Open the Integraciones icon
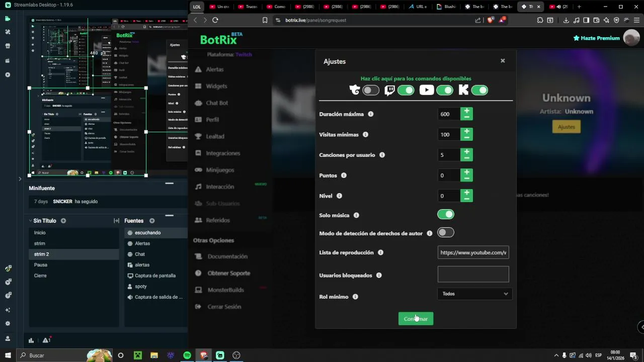The image size is (644, 362). pyautogui.click(x=198, y=153)
